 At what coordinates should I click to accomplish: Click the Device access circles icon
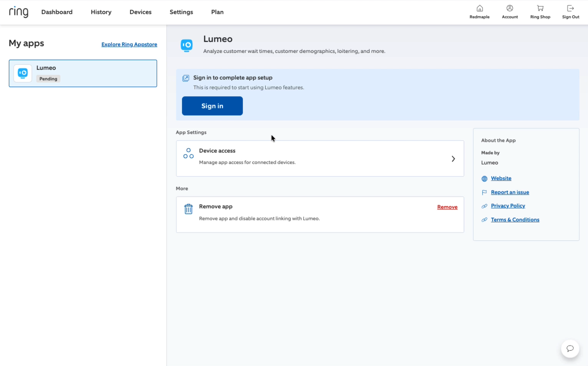pyautogui.click(x=188, y=153)
